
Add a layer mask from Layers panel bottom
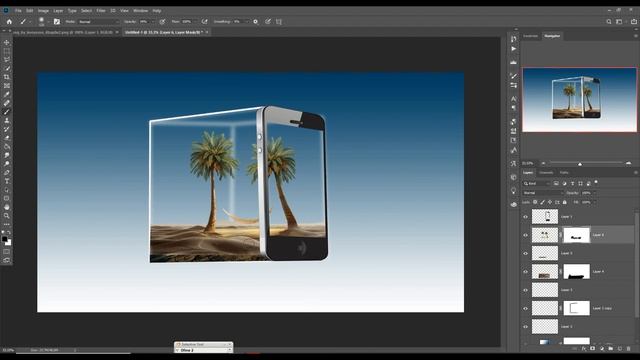click(593, 349)
